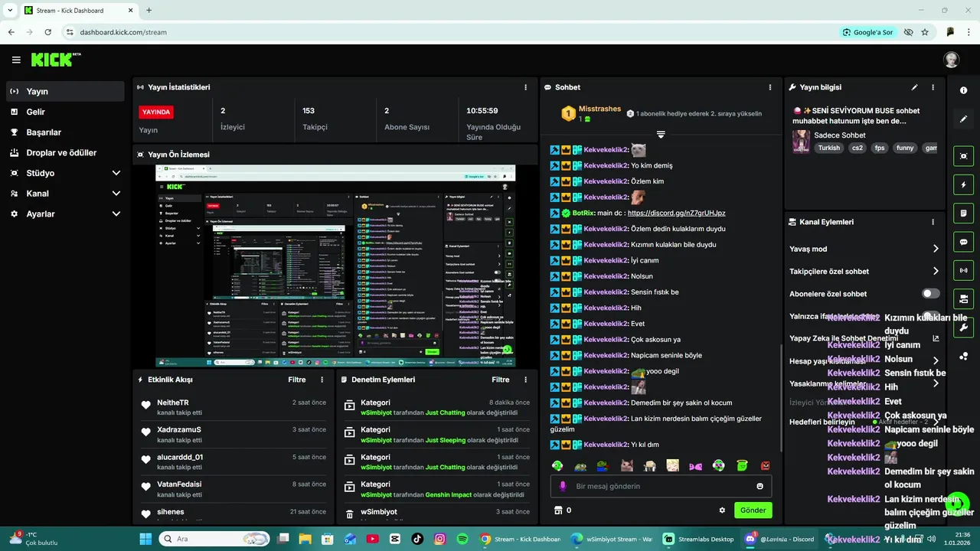Open Google'a Sor in the address bar
Image resolution: width=980 pixels, height=551 pixels.
point(867,32)
